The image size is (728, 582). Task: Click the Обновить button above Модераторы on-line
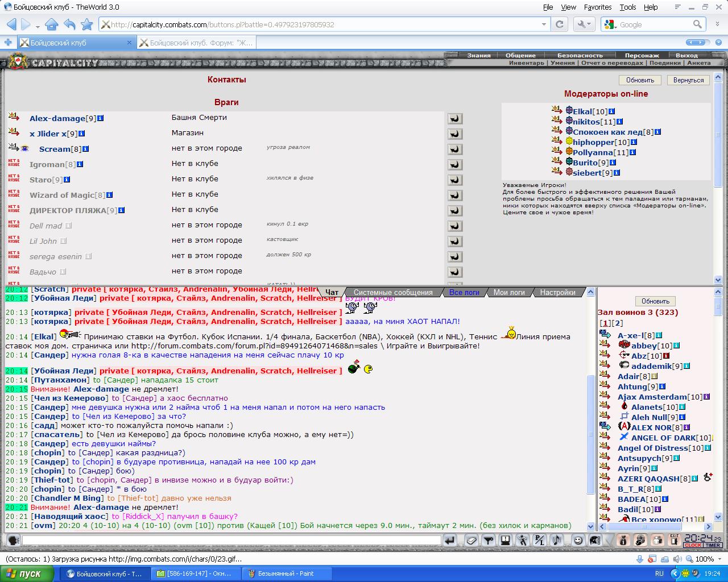(x=640, y=80)
